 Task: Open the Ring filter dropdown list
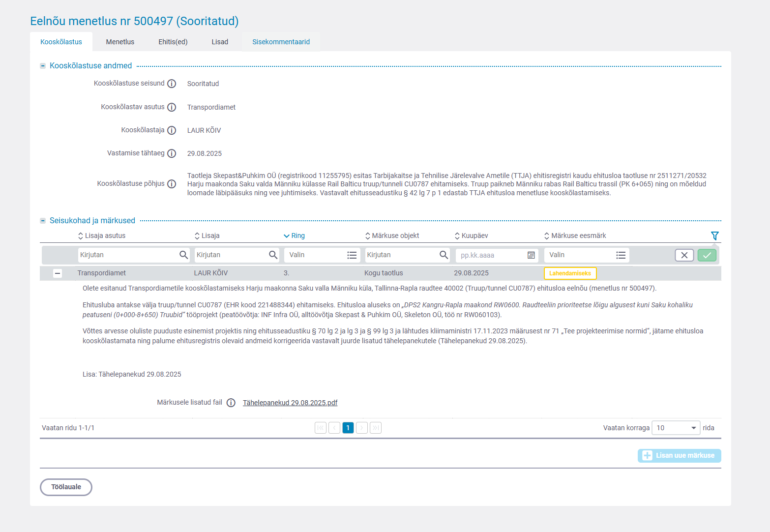352,255
